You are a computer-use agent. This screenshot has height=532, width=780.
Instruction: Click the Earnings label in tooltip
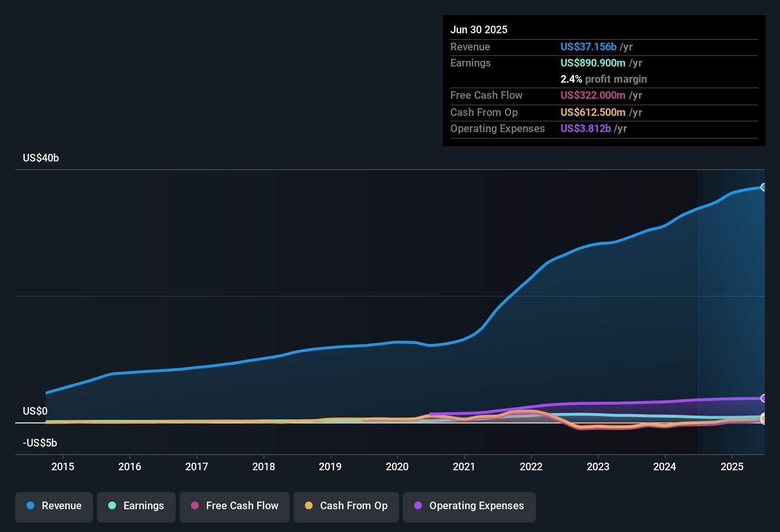tap(470, 63)
